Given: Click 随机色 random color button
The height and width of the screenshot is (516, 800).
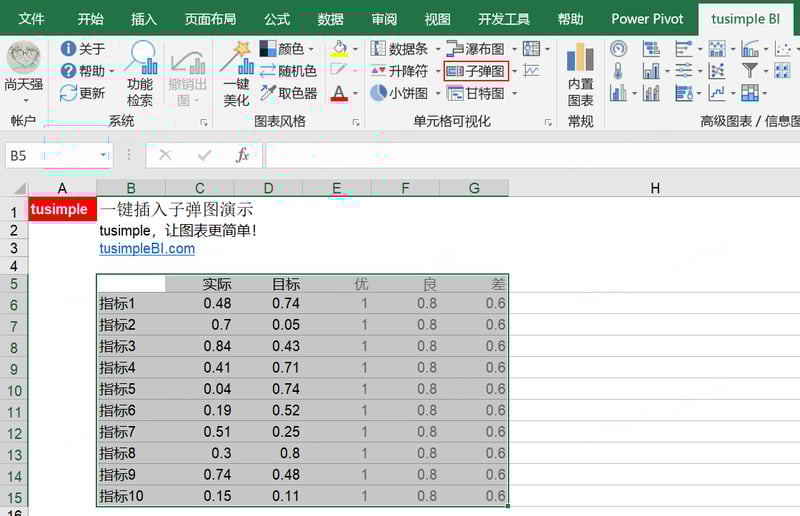Looking at the screenshot, I should coord(288,71).
